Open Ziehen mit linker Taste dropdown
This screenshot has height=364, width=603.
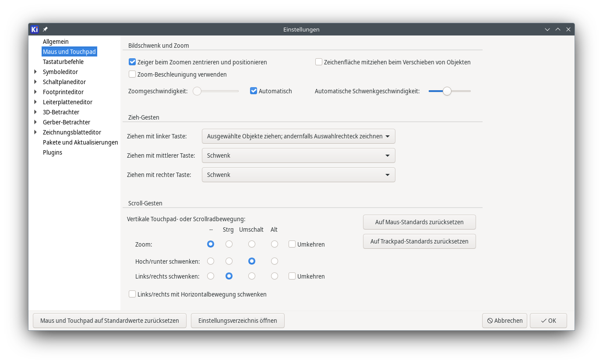tap(298, 136)
